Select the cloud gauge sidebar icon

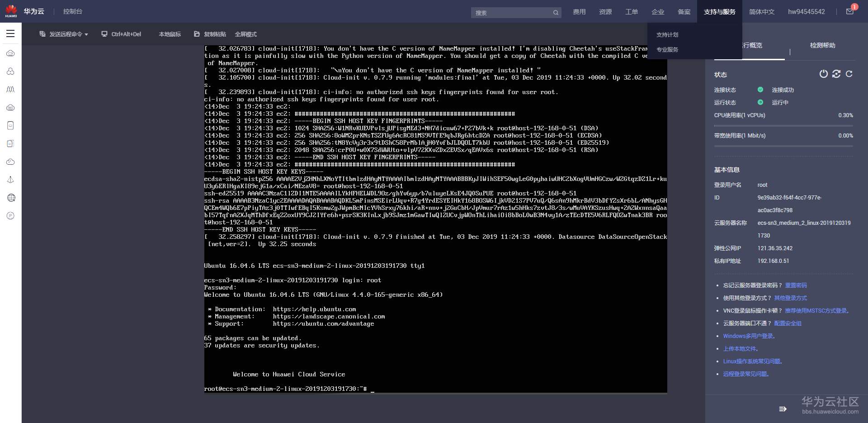(10, 162)
